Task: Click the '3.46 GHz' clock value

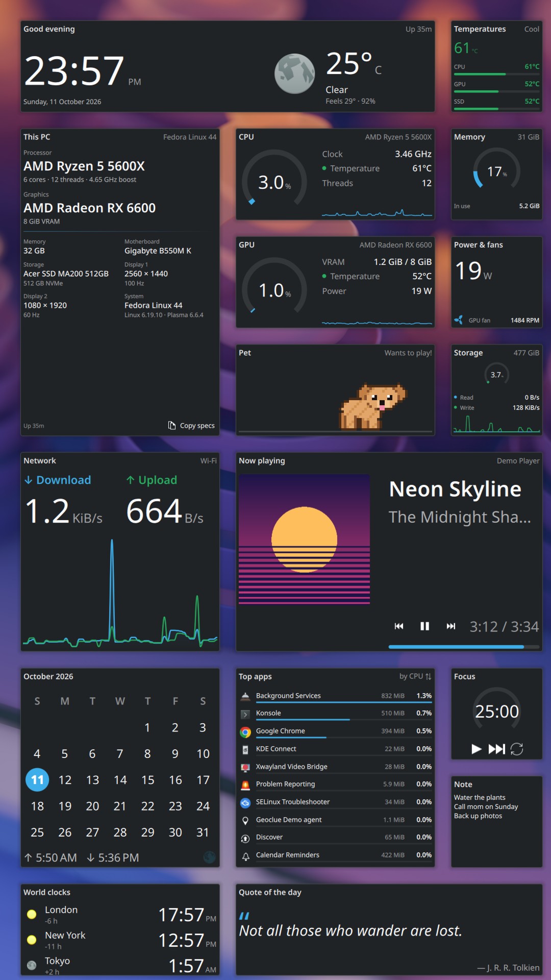Action: 413,154
